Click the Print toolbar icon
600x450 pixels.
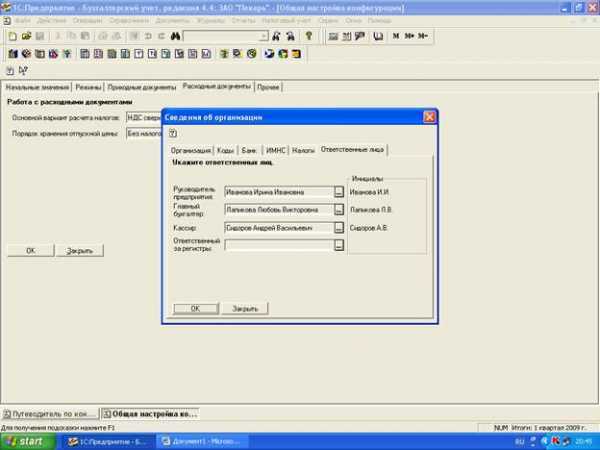pos(103,36)
